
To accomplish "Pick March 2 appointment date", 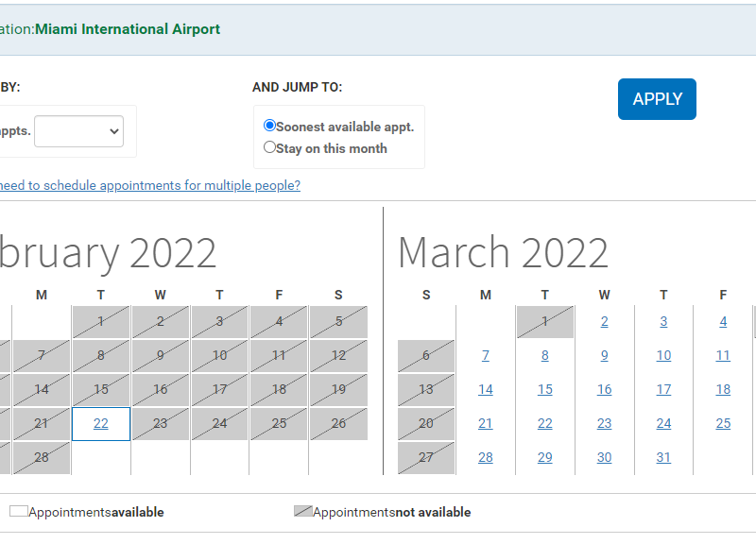I will tap(605, 322).
